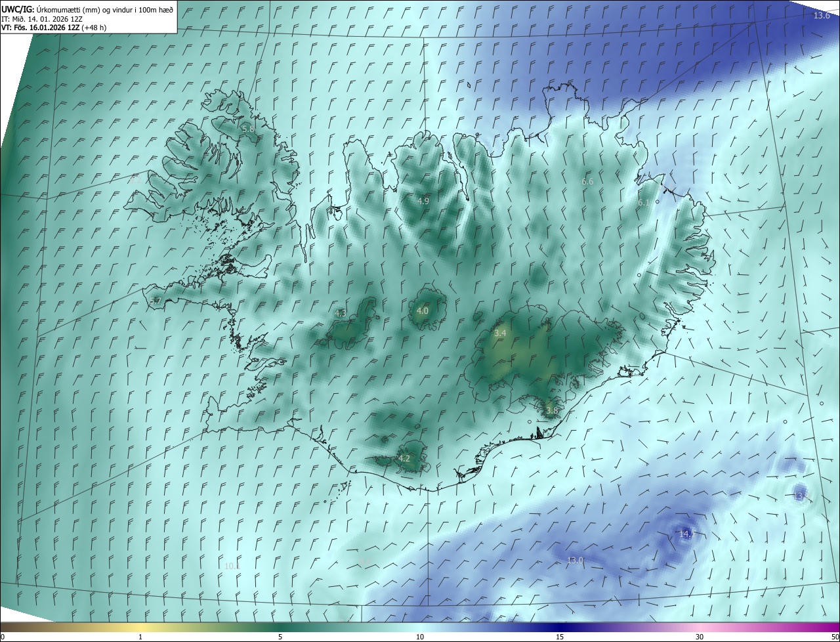Click the 4.3 value label
The image size is (840, 642).
[x=341, y=314]
